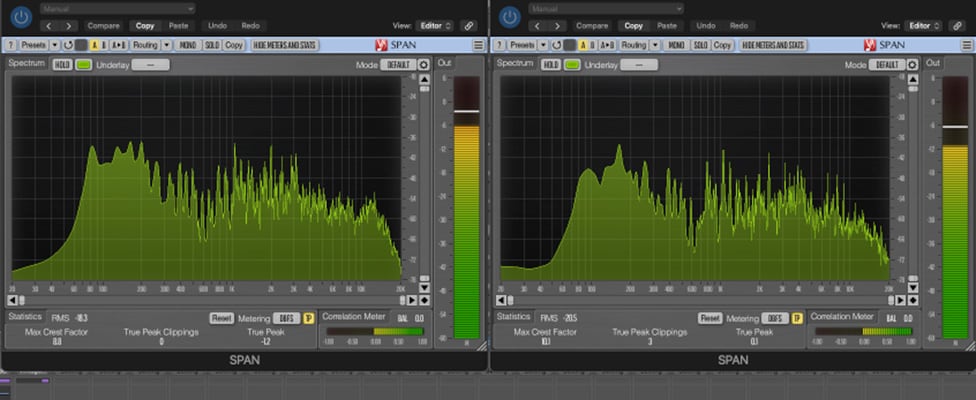976x400 pixels.
Task: Copy A to B in the right SPAN
Action: tap(608, 45)
